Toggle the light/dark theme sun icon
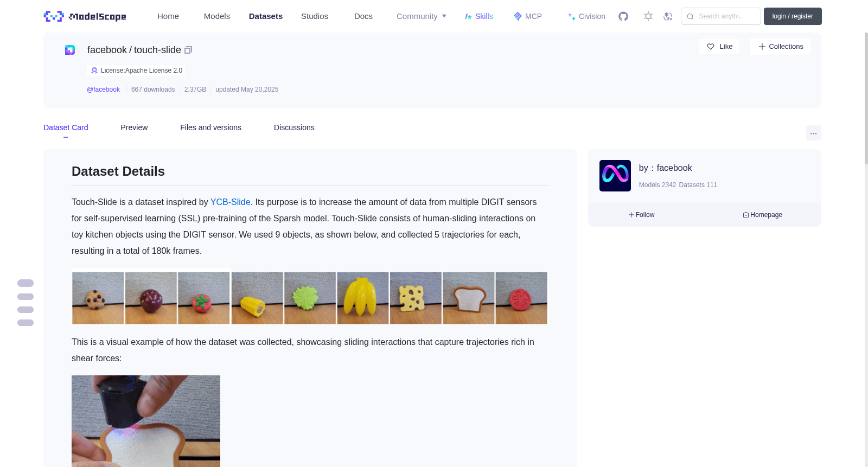868x467 pixels. pyautogui.click(x=648, y=16)
